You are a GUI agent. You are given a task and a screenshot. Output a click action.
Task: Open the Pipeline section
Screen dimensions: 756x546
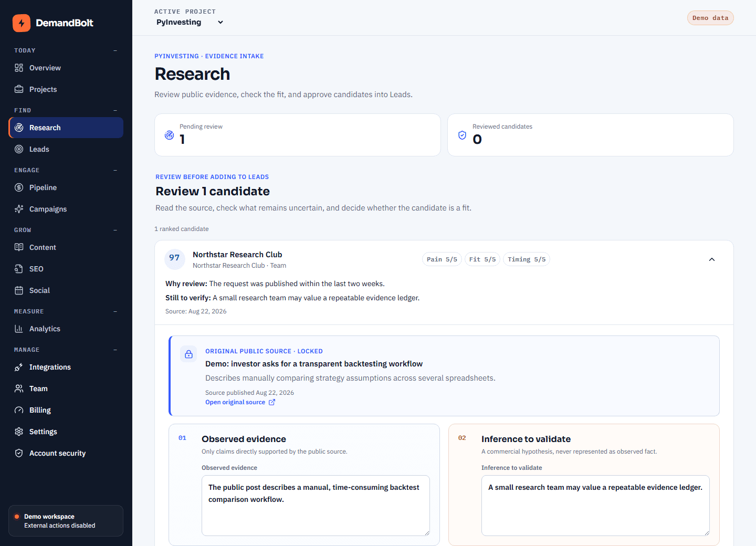point(66,187)
